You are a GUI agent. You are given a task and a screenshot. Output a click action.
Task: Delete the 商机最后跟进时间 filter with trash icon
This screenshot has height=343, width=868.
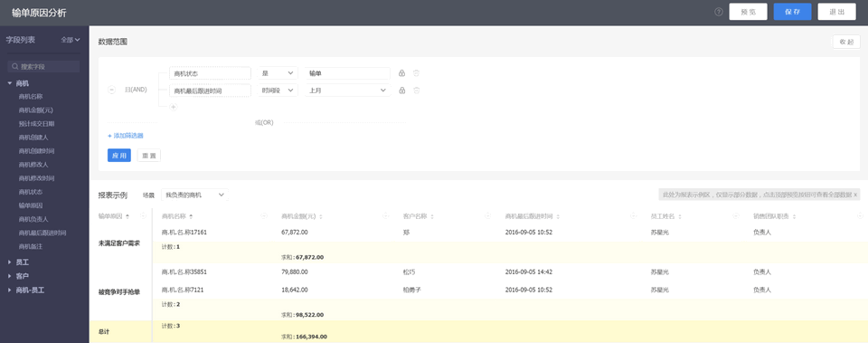(416, 91)
